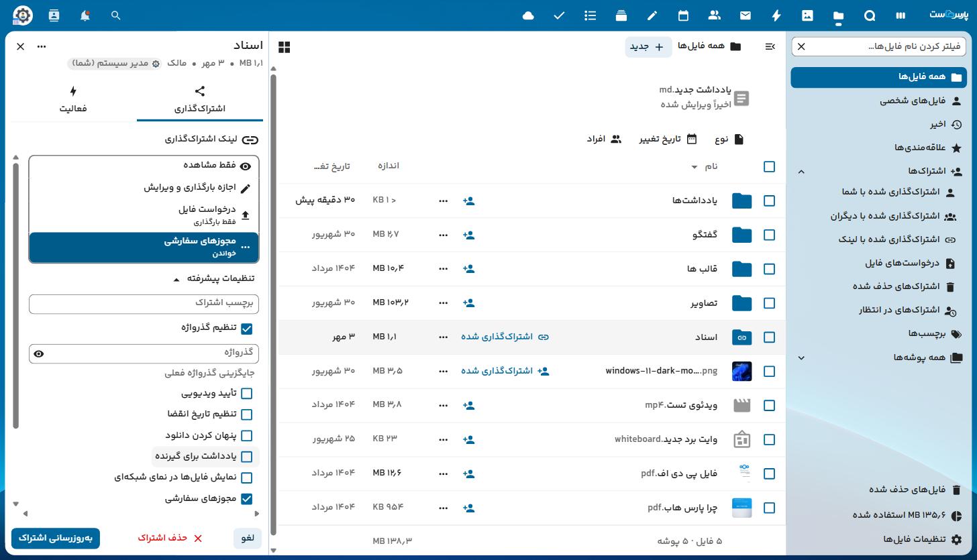Collapse the اشتراک‌ها section
The image size is (977, 560).
(x=801, y=172)
